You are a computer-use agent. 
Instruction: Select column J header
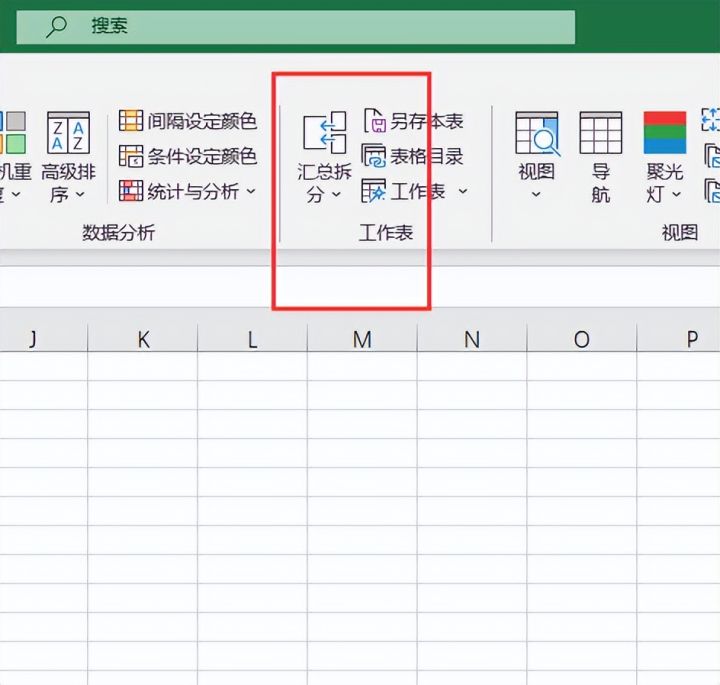[x=44, y=339]
